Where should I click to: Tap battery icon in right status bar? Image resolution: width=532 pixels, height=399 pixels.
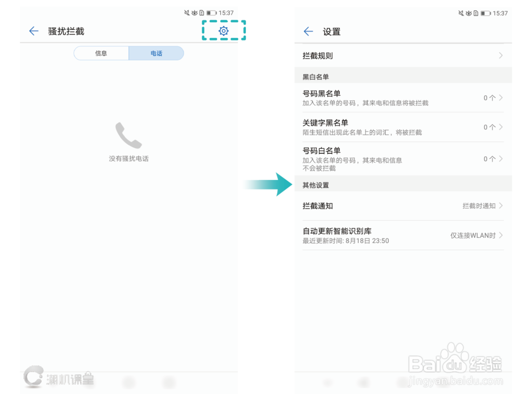click(x=486, y=13)
